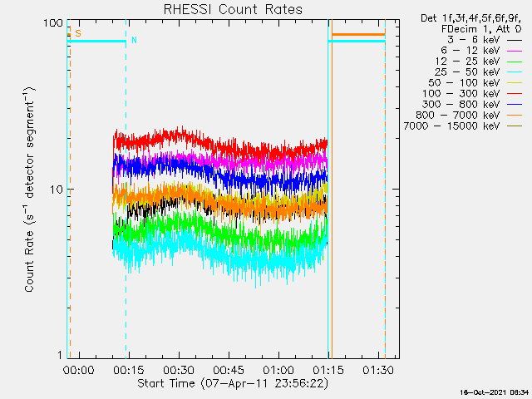Click the 01:00 time axis tick label
532x399 pixels.
[x=278, y=369]
